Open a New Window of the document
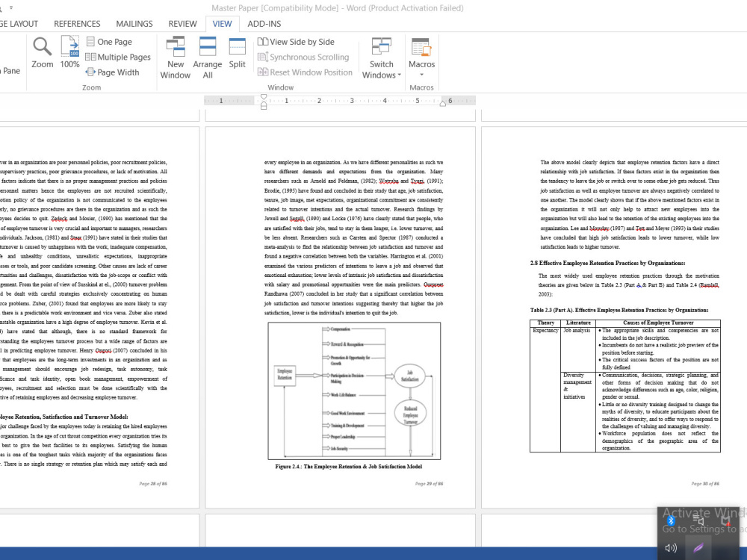Screen dimensions: 747x560 pyautogui.click(x=176, y=57)
